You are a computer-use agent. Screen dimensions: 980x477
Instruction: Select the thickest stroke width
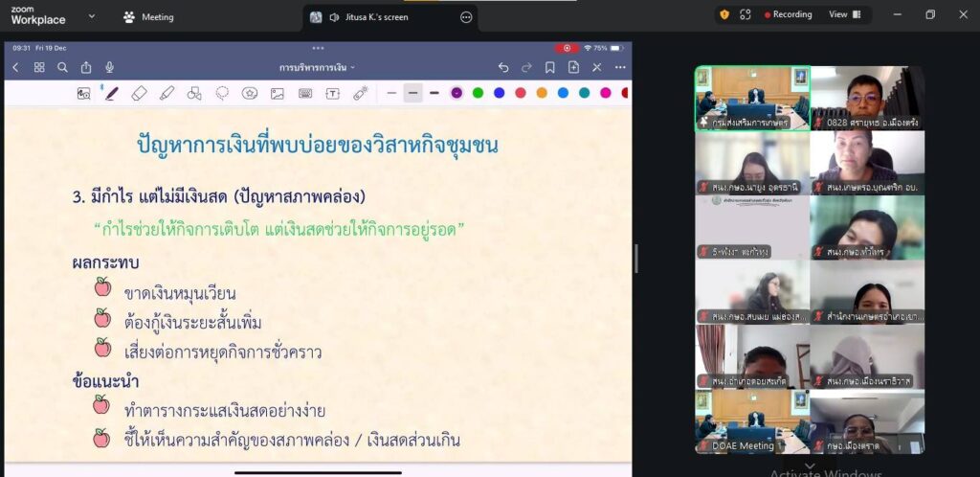(x=434, y=93)
